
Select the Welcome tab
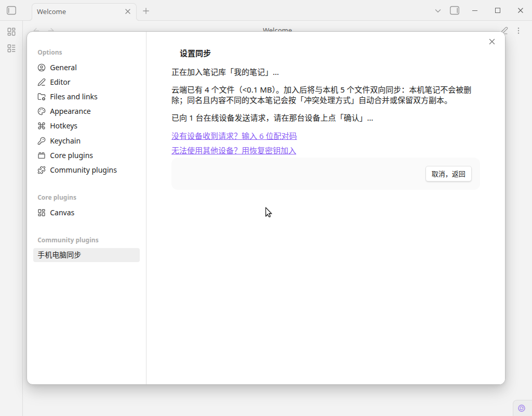coord(84,11)
